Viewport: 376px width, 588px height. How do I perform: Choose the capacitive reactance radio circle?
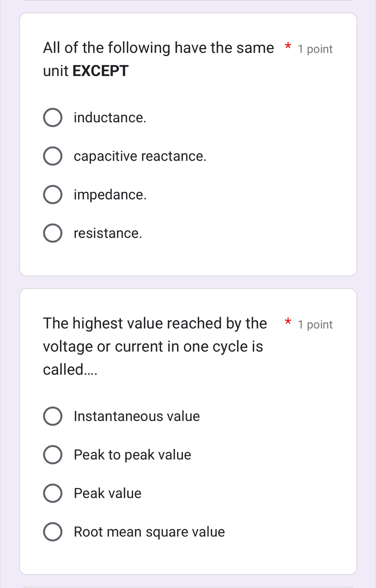(52, 156)
